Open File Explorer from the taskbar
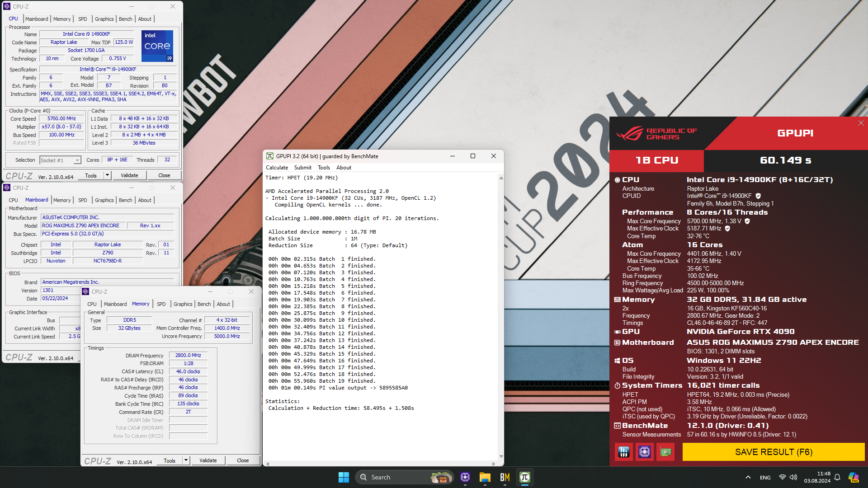868x488 pixels. click(x=485, y=477)
